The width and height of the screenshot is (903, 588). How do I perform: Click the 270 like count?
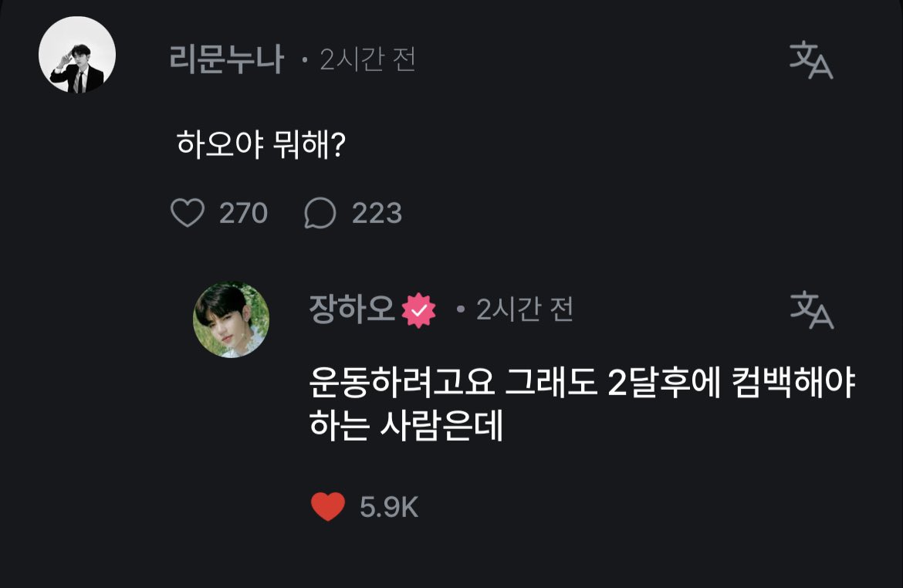point(243,213)
